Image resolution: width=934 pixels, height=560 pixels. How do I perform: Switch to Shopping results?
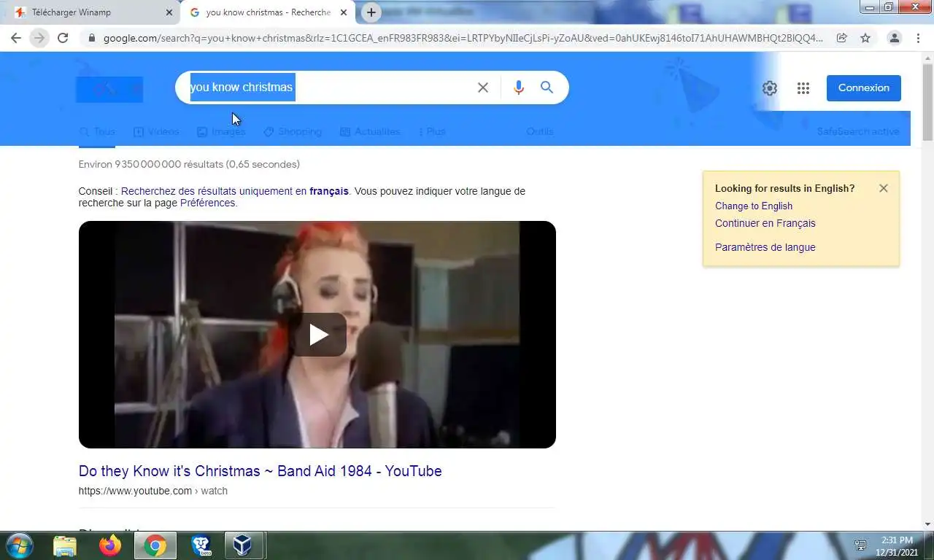coord(293,132)
